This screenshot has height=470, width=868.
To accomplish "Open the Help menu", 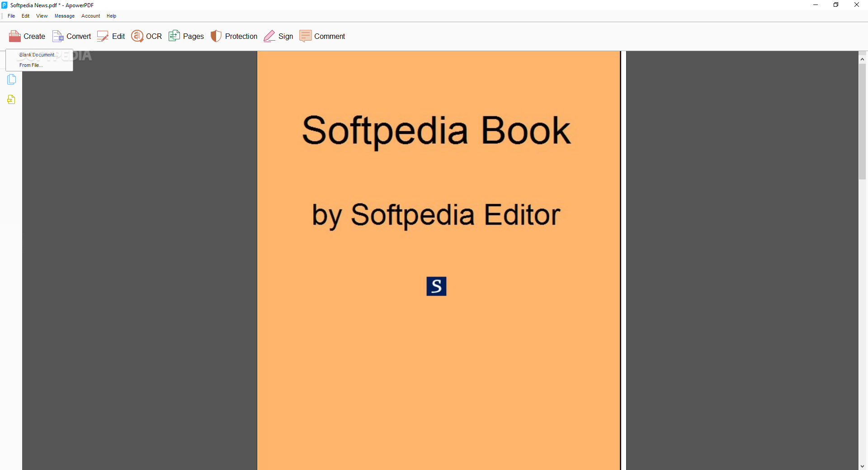I will [111, 16].
